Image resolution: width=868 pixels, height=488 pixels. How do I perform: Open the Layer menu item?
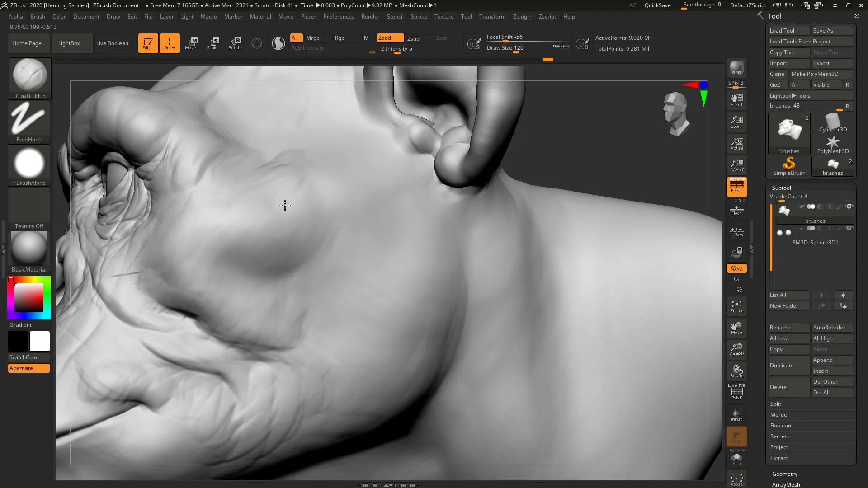pyautogui.click(x=167, y=16)
